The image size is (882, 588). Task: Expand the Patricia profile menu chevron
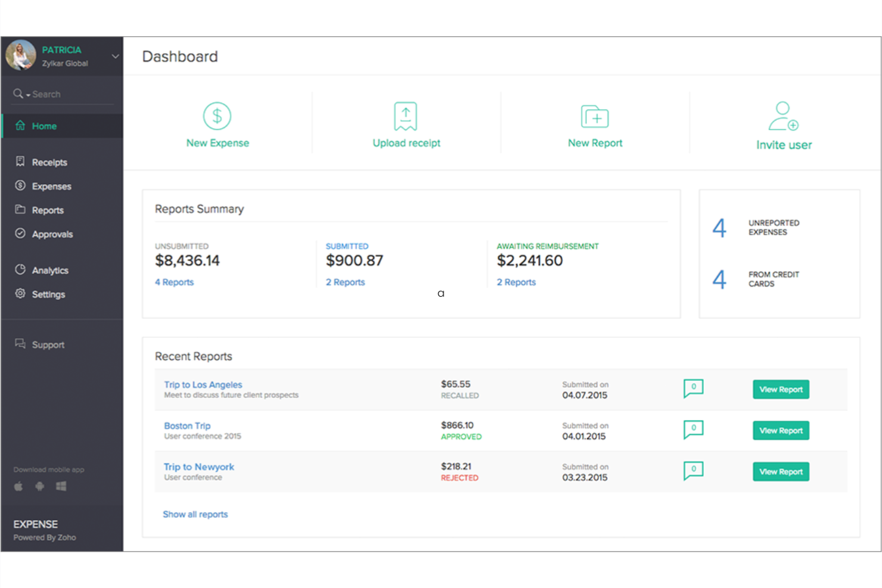tap(115, 55)
